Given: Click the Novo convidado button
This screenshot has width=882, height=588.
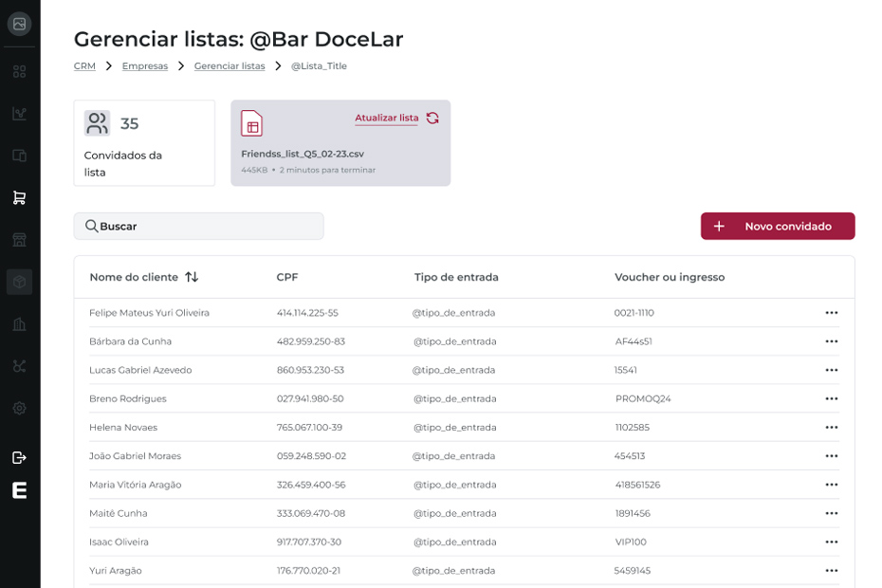Looking at the screenshot, I should [x=778, y=227].
